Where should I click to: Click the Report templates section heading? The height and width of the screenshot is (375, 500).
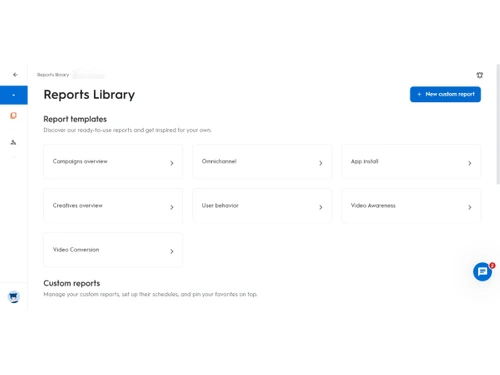pyautogui.click(x=75, y=119)
